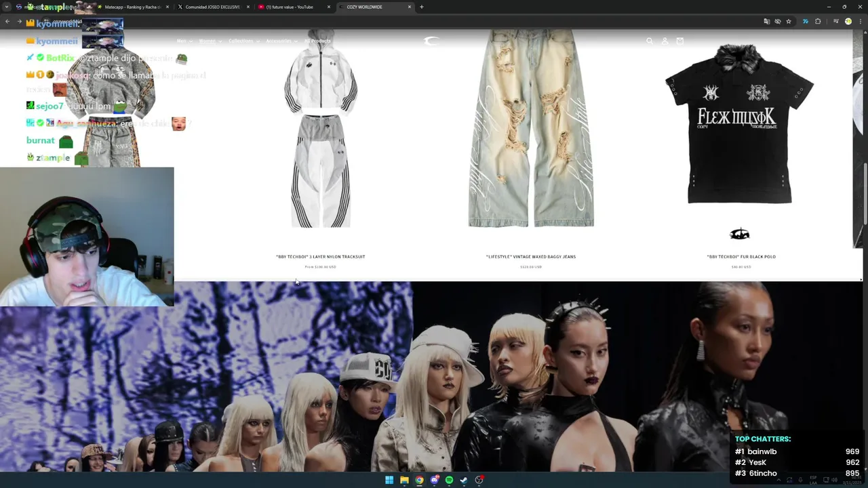Click the translate page icon in address bar

[767, 21]
